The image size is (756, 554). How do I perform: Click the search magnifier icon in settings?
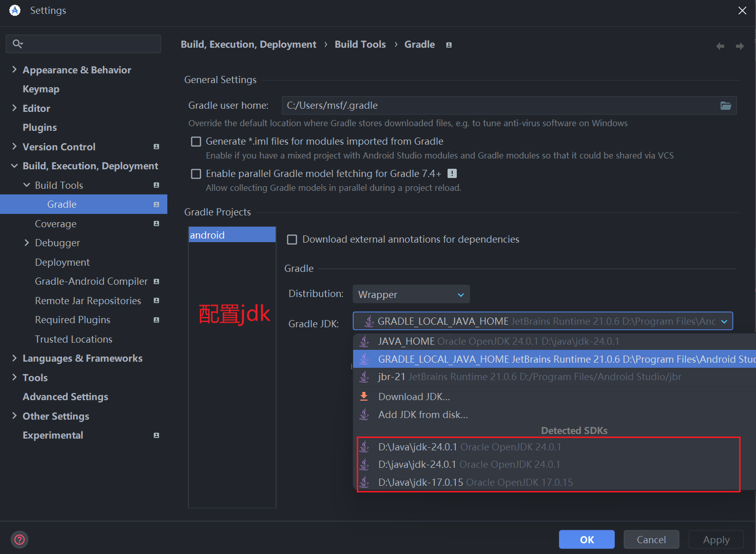point(17,44)
